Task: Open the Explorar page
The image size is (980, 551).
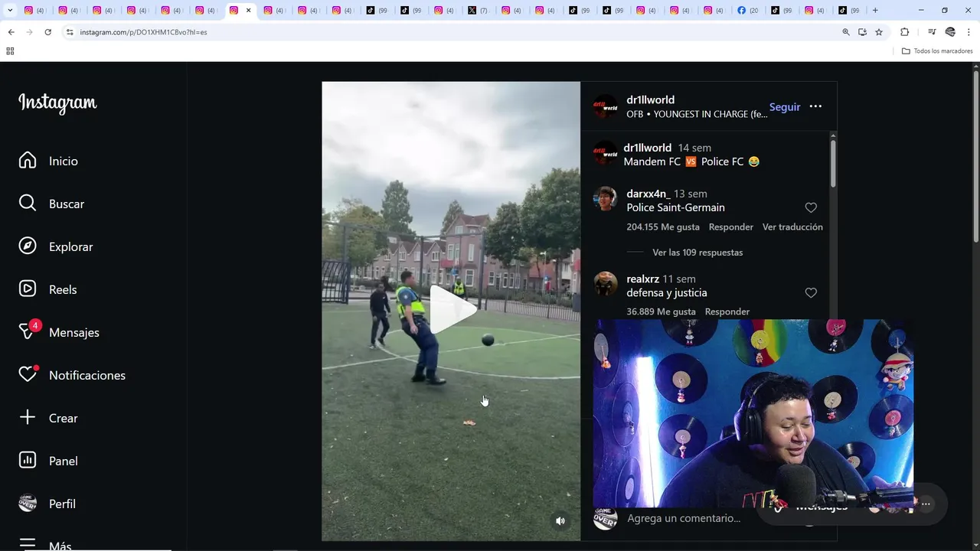Action: pos(55,246)
